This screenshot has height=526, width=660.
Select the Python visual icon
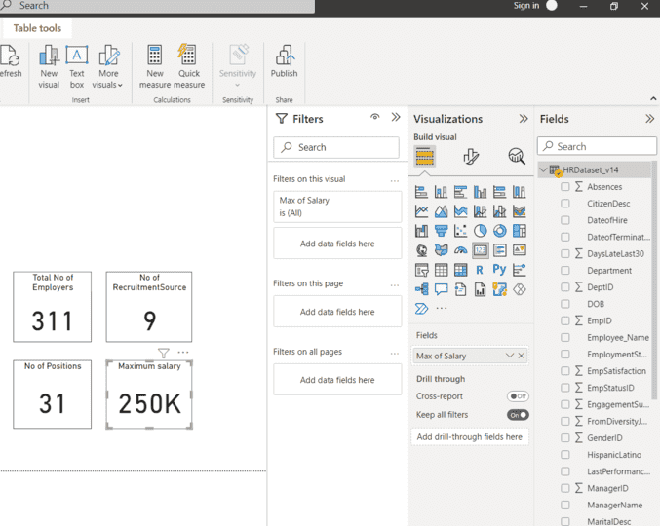point(499,270)
